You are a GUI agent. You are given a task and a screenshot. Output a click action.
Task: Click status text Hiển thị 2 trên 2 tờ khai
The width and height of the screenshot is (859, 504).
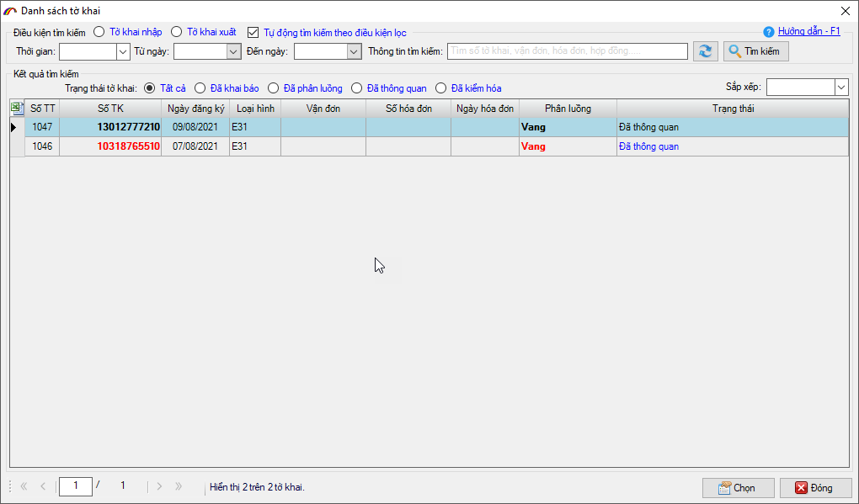coord(257,487)
